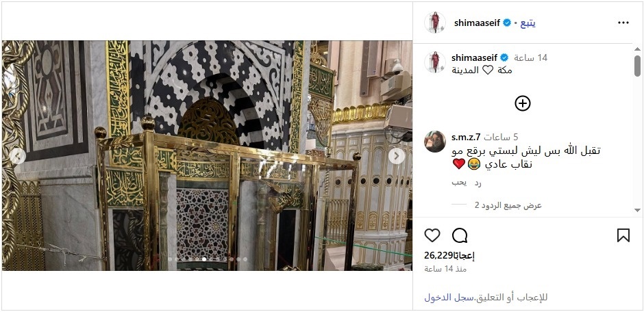Open the s.m.z.7 username link

pyautogui.click(x=466, y=138)
